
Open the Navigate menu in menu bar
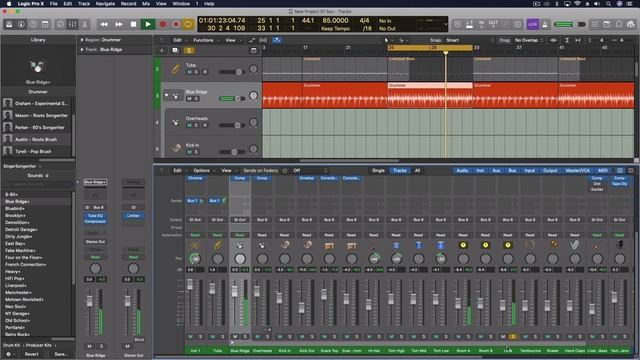coord(105,4)
